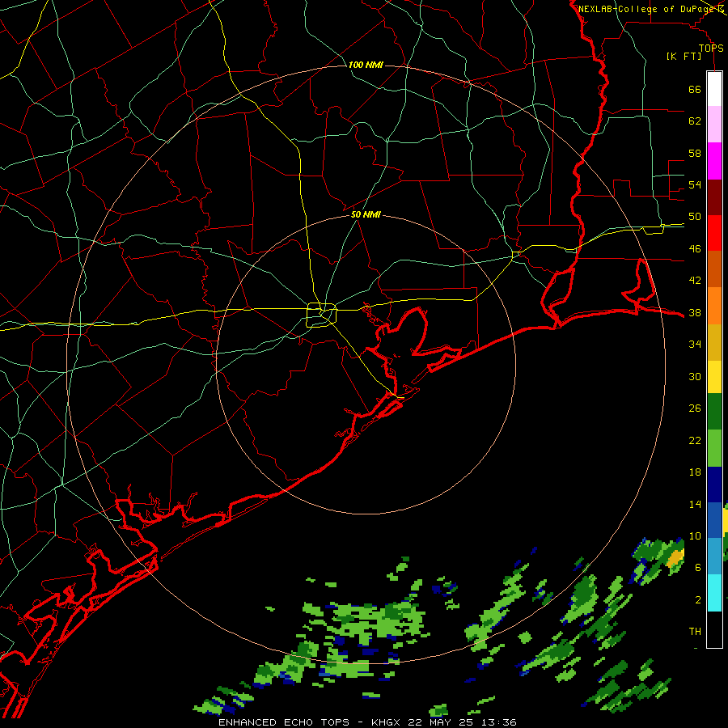Click the "TOPS" legend title
The height and width of the screenshot is (728, 728).
[711, 49]
